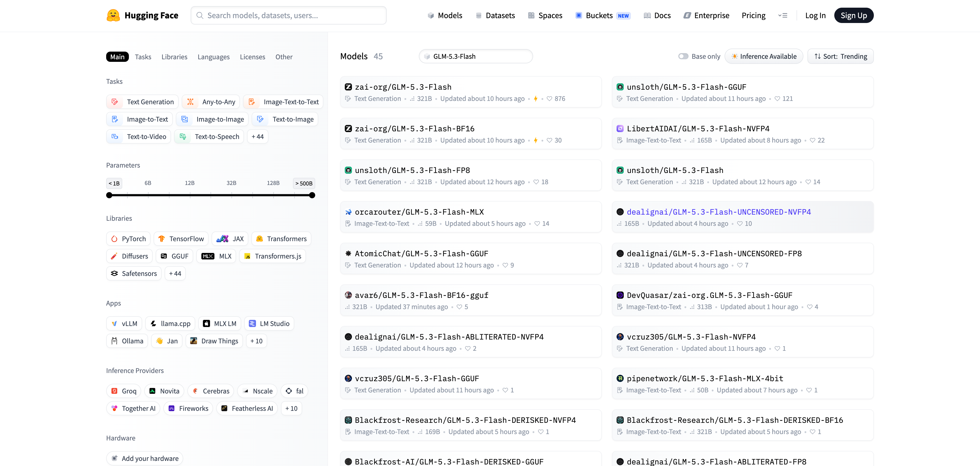Filter by Novita inference provider
The width and height of the screenshot is (980, 466).
164,391
